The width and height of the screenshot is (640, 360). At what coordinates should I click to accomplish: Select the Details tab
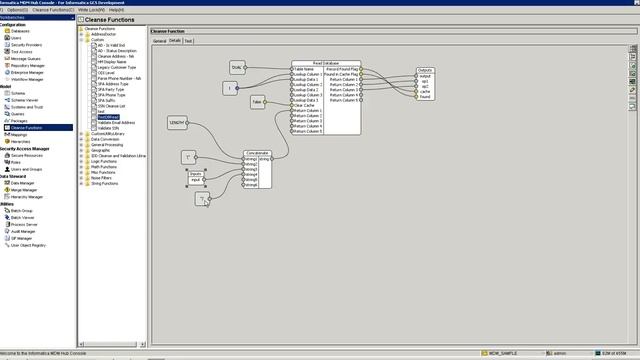175,41
